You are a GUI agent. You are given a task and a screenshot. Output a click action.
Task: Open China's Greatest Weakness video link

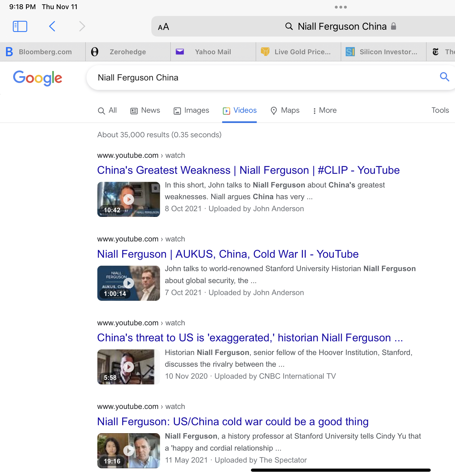[x=248, y=170]
